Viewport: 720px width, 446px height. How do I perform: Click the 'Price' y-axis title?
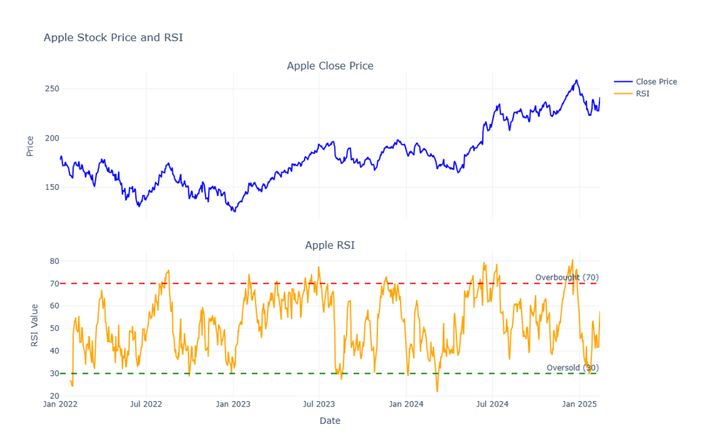click(x=30, y=146)
